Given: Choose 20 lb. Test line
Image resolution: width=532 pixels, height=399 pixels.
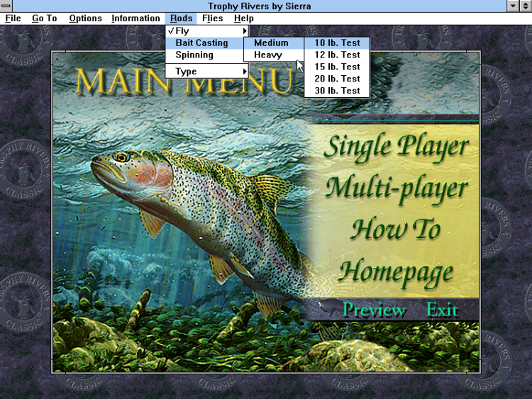Looking at the screenshot, I should pyautogui.click(x=337, y=79).
